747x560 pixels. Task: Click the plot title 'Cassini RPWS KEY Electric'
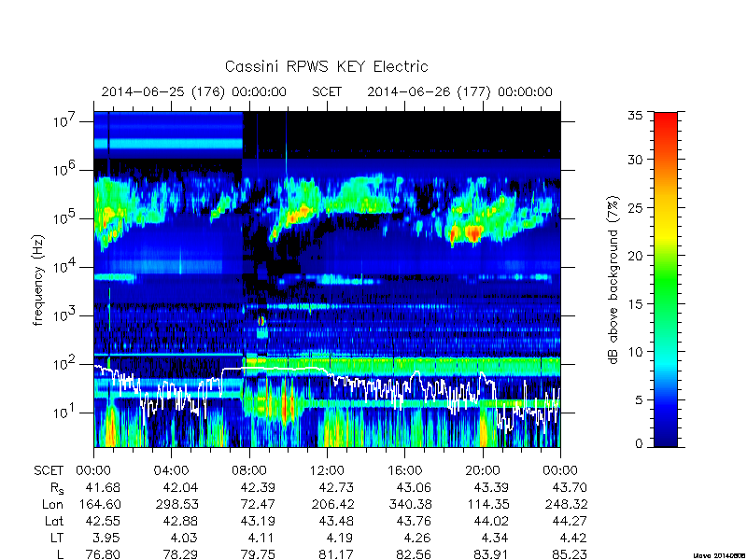[326, 66]
